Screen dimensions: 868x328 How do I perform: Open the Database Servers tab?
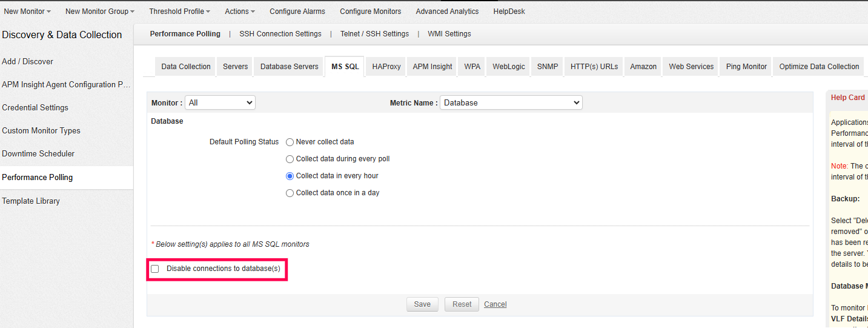pos(289,67)
